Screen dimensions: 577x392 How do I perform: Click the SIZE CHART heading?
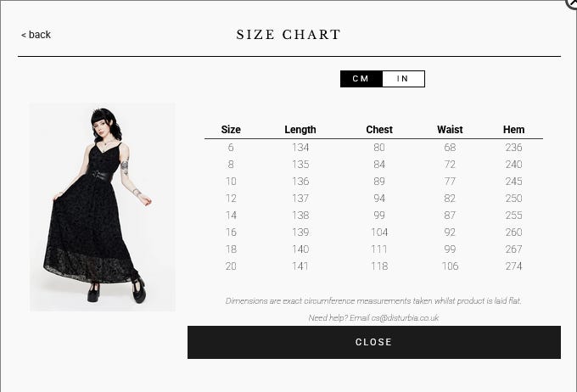(x=288, y=35)
